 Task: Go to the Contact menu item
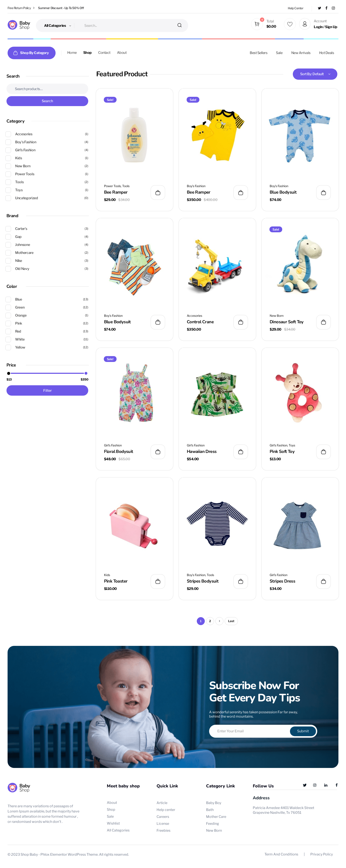point(104,53)
